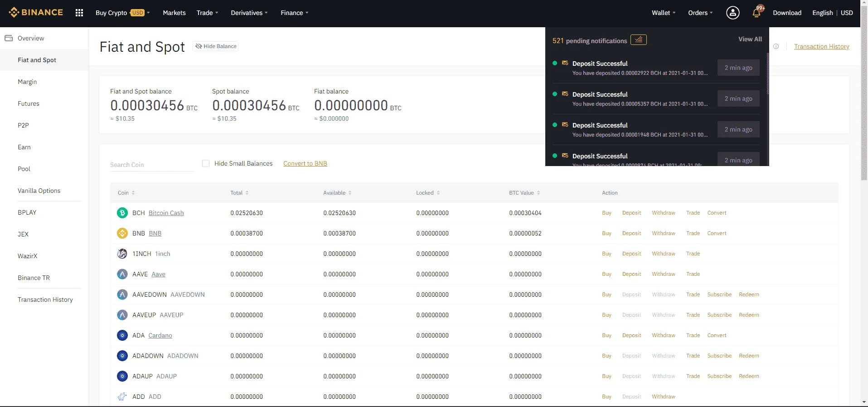Expand the Wallet dropdown menu

664,13
